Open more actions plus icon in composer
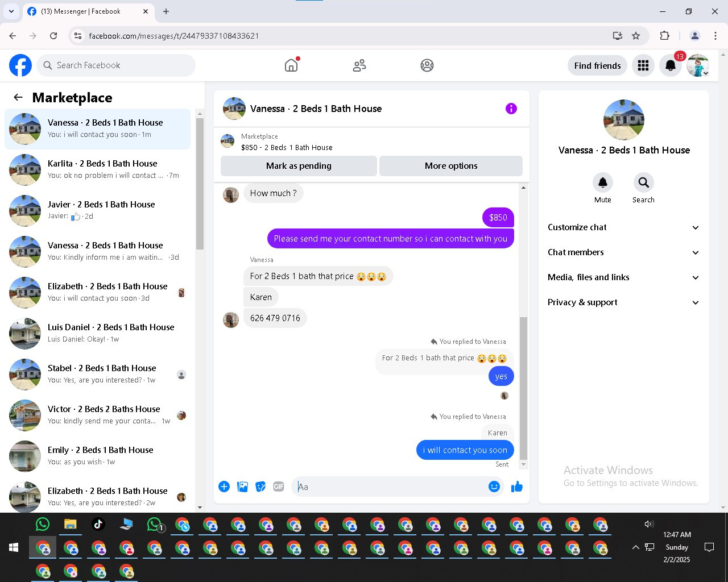Viewport: 728px width, 582px height. click(x=224, y=487)
